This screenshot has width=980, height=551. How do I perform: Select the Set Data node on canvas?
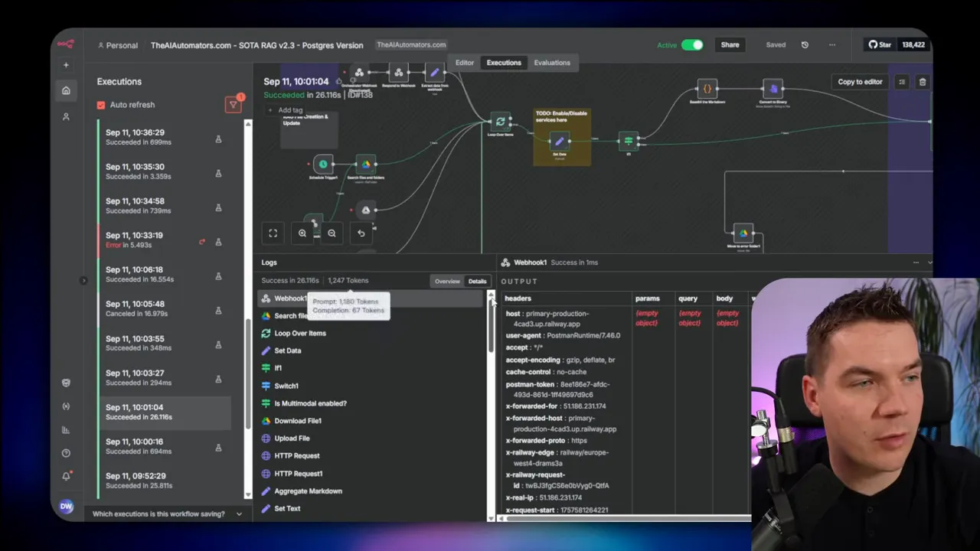[x=560, y=141]
